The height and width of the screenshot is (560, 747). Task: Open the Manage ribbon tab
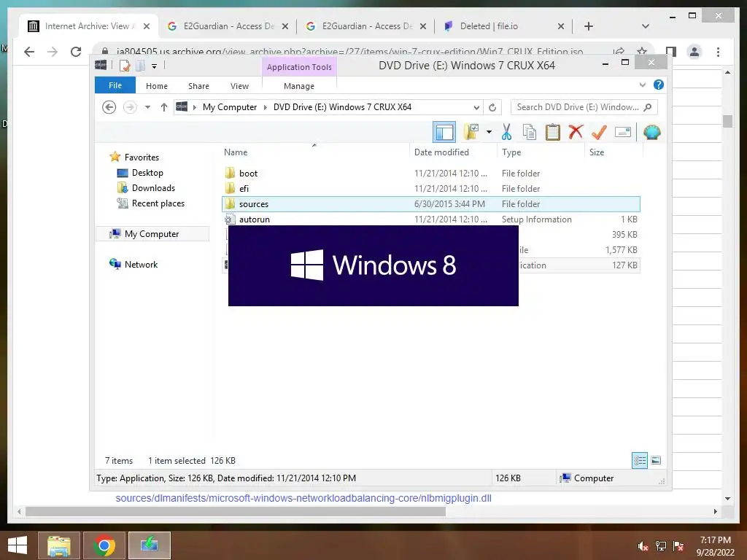coord(299,86)
